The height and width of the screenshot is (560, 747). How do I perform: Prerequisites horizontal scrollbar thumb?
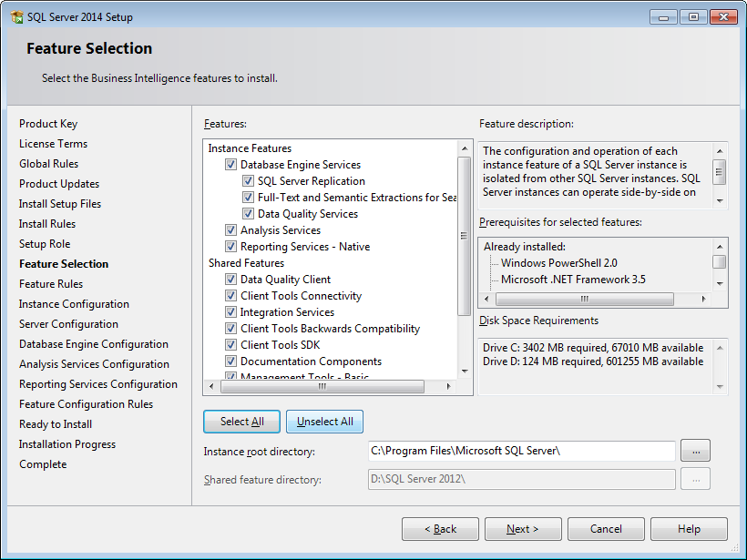pyautogui.click(x=585, y=299)
